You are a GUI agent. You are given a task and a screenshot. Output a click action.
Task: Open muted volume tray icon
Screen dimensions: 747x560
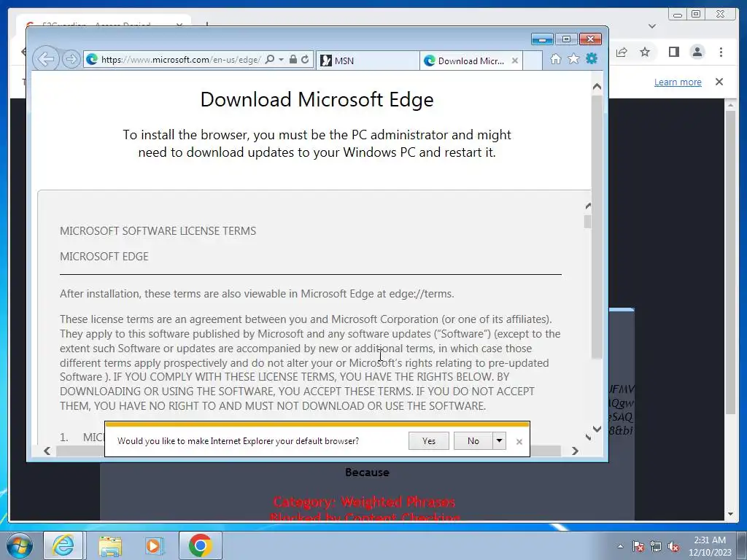click(673, 546)
